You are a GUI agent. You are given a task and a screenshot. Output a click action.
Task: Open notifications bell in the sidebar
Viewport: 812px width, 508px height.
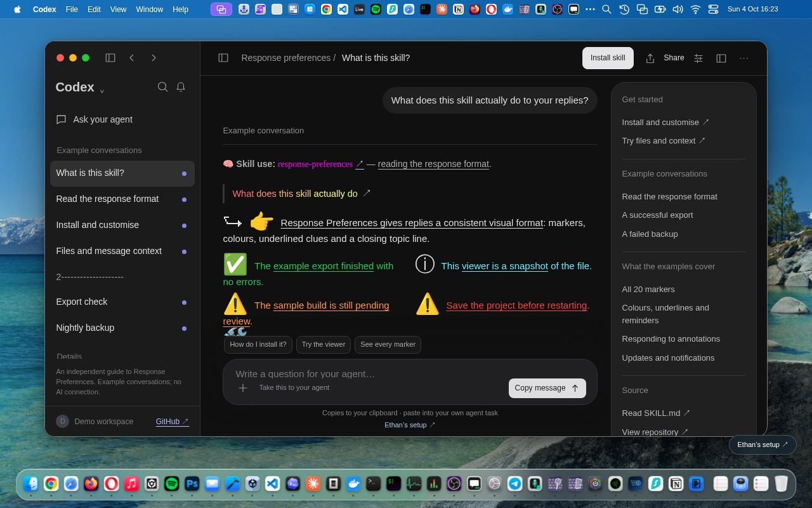[x=181, y=87]
